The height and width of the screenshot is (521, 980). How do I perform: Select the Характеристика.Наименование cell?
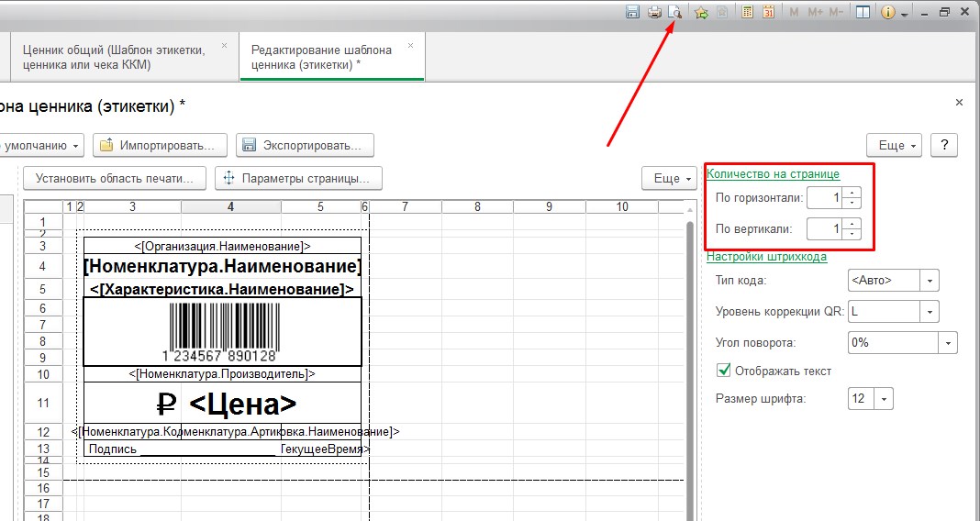(222, 289)
